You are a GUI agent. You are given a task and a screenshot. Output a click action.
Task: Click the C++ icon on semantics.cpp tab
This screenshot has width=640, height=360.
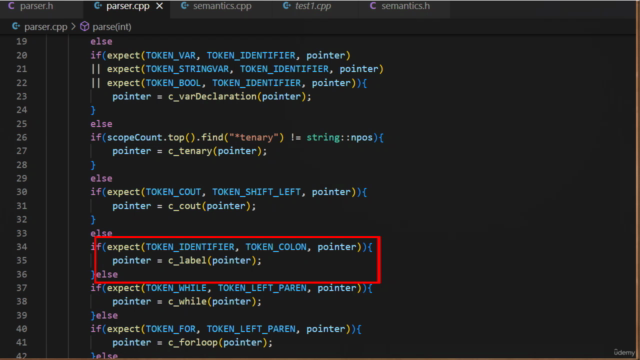pyautogui.click(x=184, y=6)
